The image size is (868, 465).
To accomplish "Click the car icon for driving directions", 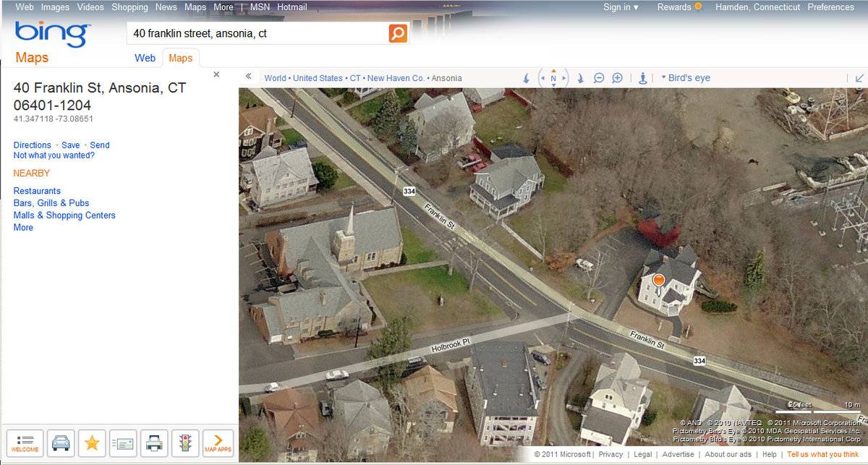I will 61,443.
